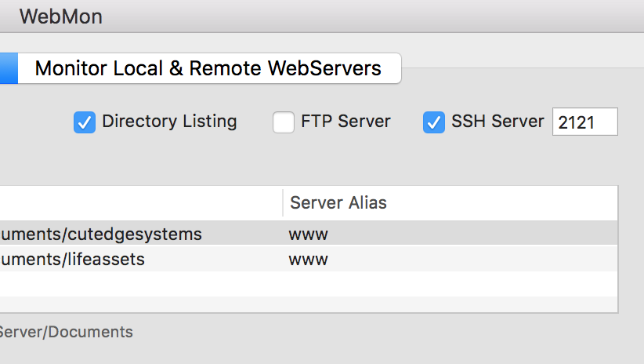
Task: Click the Server Alias column header
Action: 338,203
